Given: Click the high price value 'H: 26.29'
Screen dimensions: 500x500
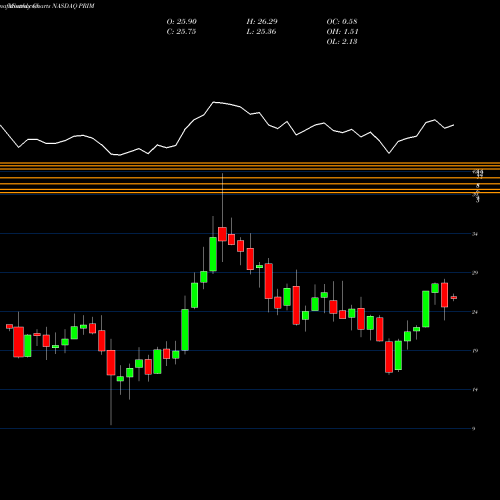Looking at the screenshot, I should click(262, 22).
